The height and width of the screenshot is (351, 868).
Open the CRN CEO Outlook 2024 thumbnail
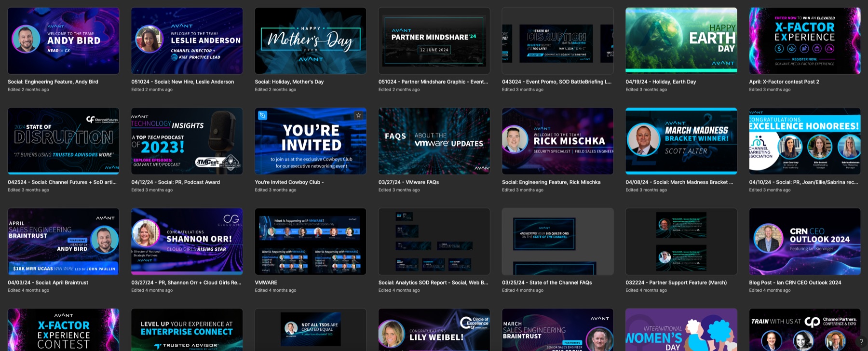click(805, 242)
